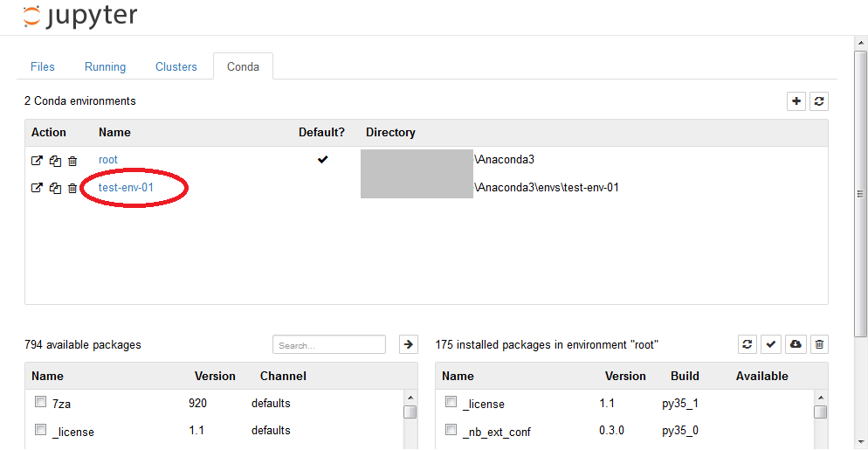
Task: Open the test-env-01 environment link
Action: 126,187
